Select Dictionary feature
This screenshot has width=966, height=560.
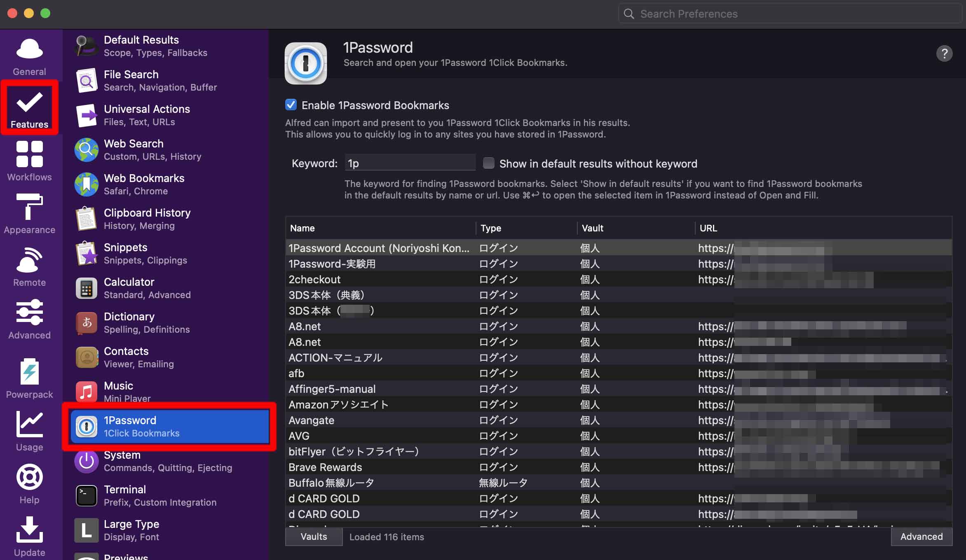pos(169,323)
